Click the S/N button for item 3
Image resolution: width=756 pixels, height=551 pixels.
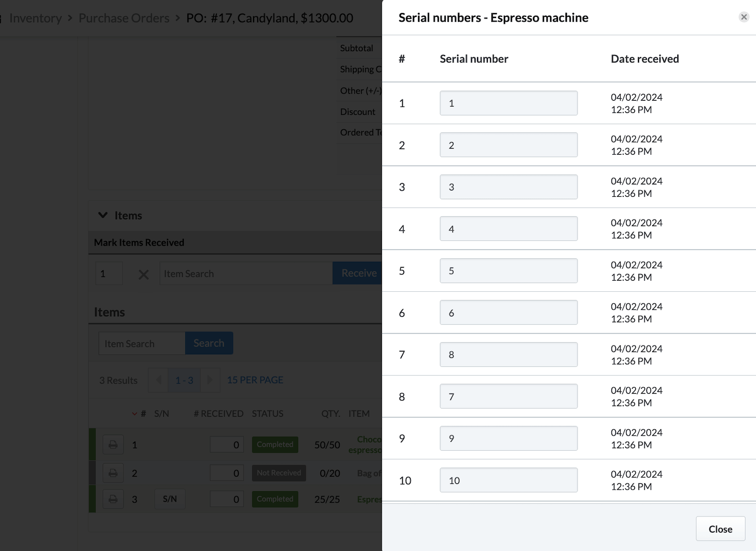pyautogui.click(x=170, y=499)
